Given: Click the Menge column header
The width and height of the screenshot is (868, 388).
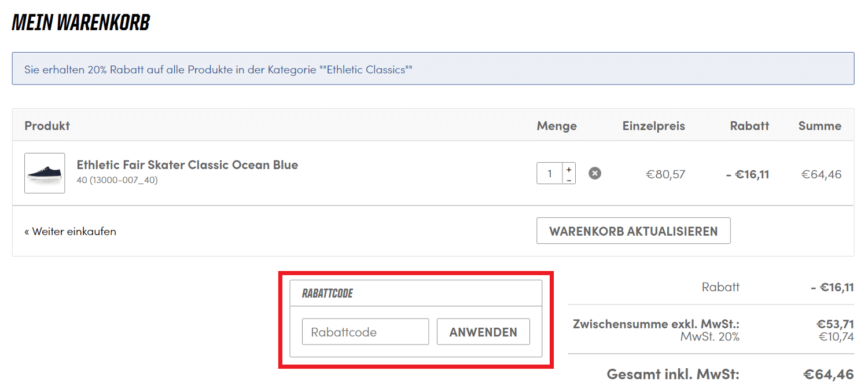Looking at the screenshot, I should click(557, 126).
